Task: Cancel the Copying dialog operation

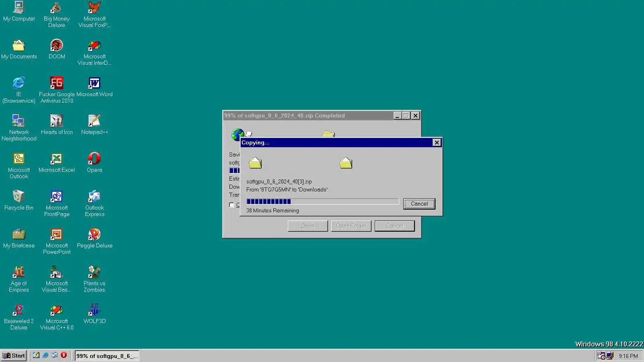Action: (419, 204)
